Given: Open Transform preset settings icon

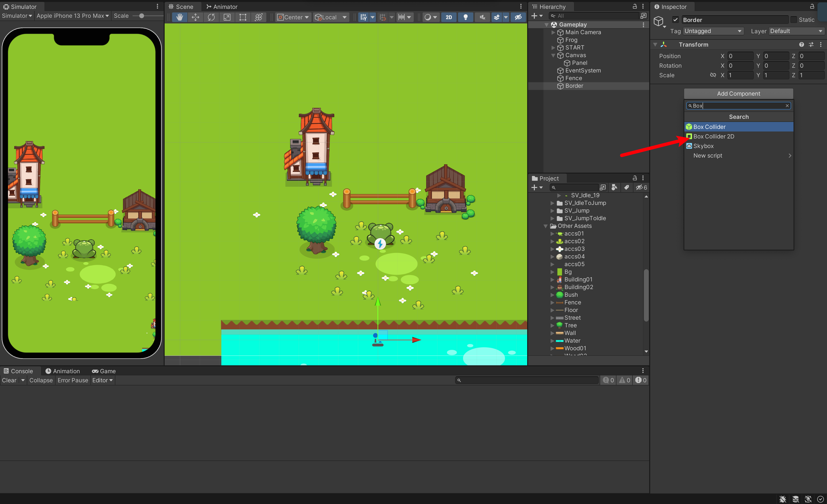Looking at the screenshot, I should (x=811, y=45).
